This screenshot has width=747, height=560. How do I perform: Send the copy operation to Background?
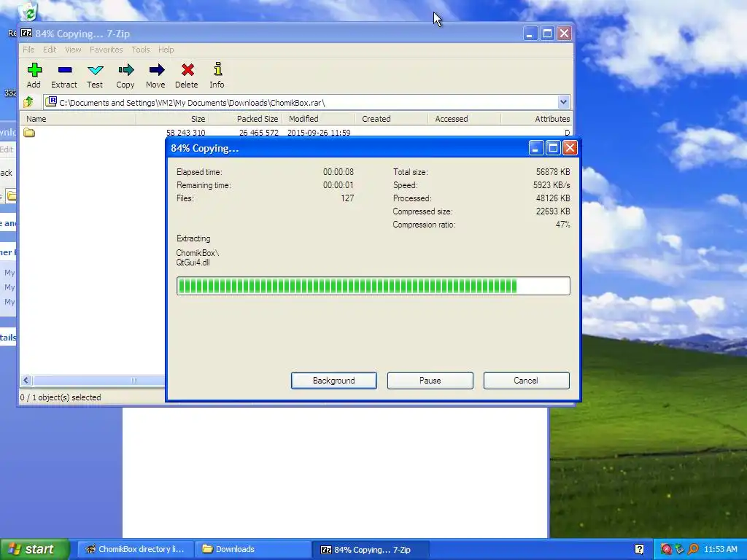tap(334, 381)
